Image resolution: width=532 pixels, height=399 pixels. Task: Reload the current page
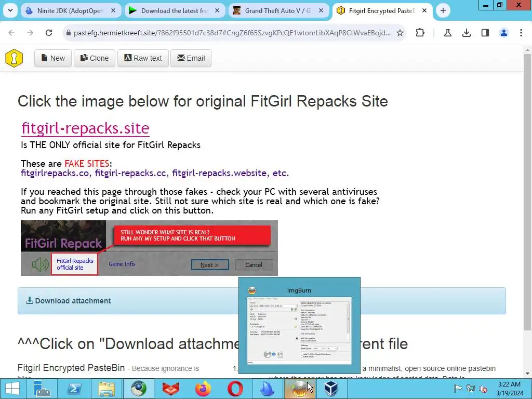click(49, 33)
